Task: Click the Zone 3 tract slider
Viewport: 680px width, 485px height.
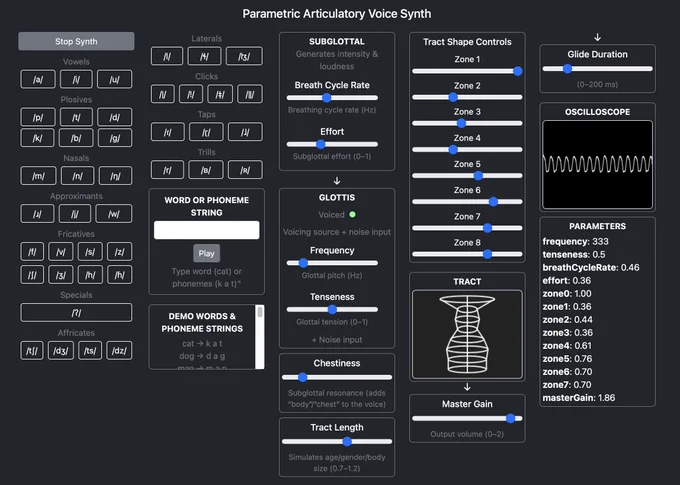Action: coord(467,123)
